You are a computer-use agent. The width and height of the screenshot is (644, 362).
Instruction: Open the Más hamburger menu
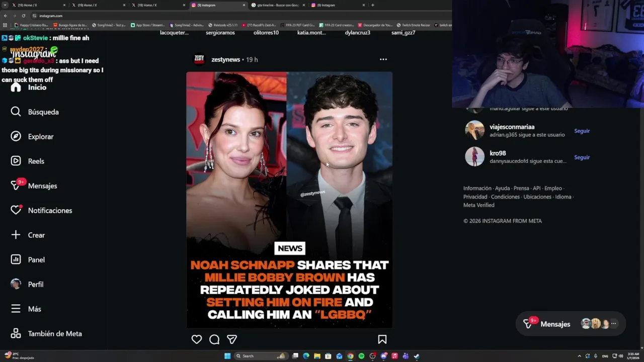coord(26,309)
